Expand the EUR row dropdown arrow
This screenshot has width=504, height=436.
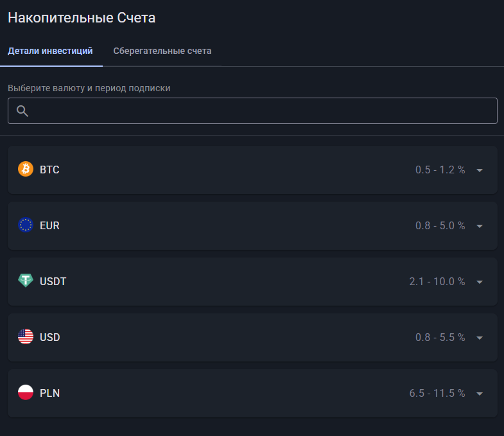point(480,226)
